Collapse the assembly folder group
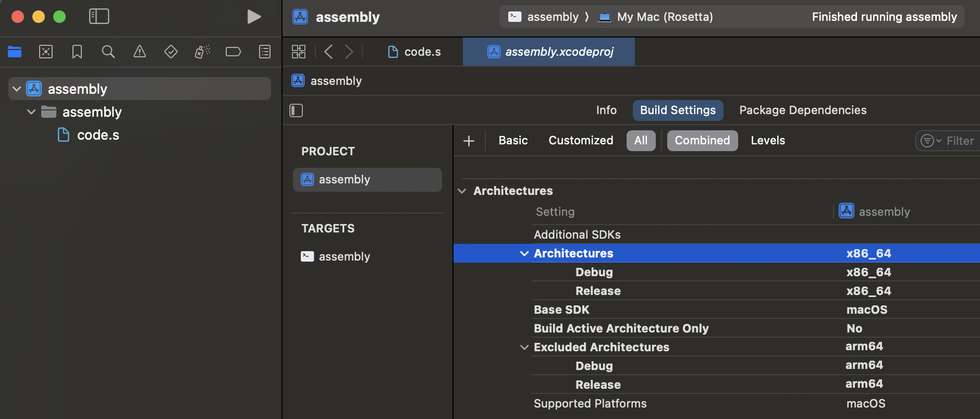The image size is (980, 419). click(x=31, y=112)
